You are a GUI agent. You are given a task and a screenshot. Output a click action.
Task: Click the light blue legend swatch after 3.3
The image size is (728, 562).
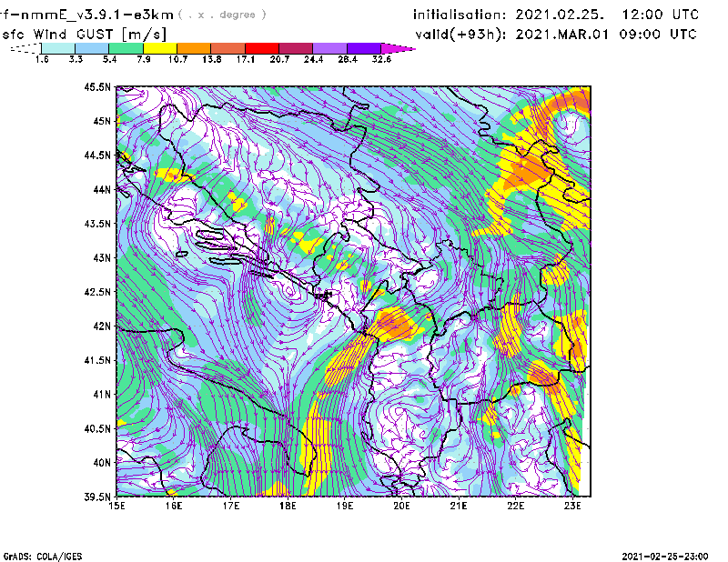(92, 48)
